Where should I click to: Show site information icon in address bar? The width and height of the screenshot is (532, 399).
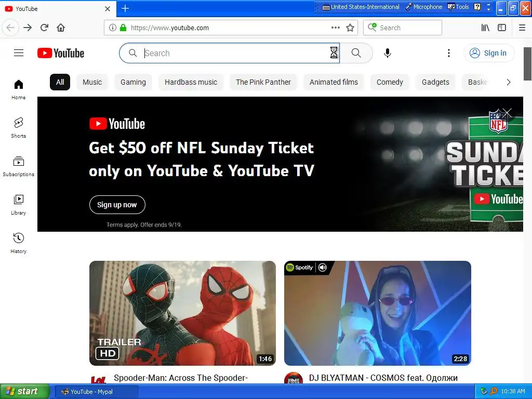click(x=112, y=28)
